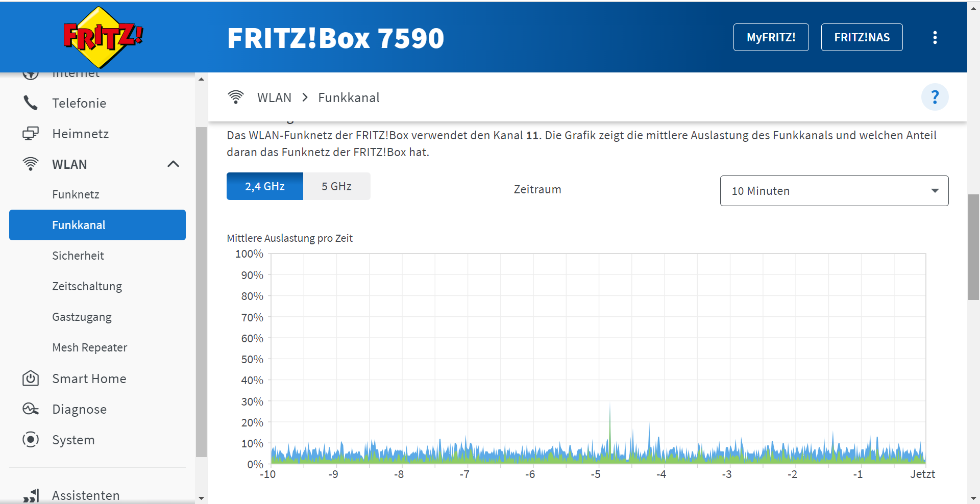Image resolution: width=980 pixels, height=504 pixels.
Task: Click the '50%' axis label
Action: (x=252, y=359)
